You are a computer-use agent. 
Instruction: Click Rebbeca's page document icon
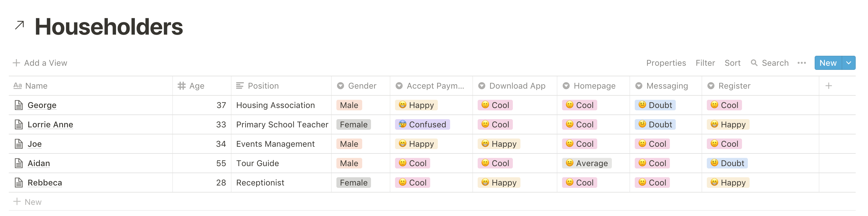click(19, 183)
